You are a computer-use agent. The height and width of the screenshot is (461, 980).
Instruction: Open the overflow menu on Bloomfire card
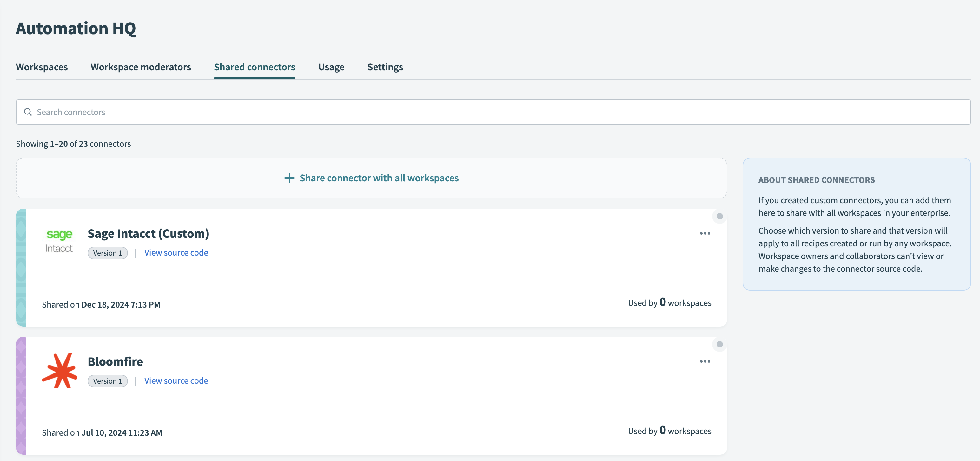pyautogui.click(x=705, y=361)
